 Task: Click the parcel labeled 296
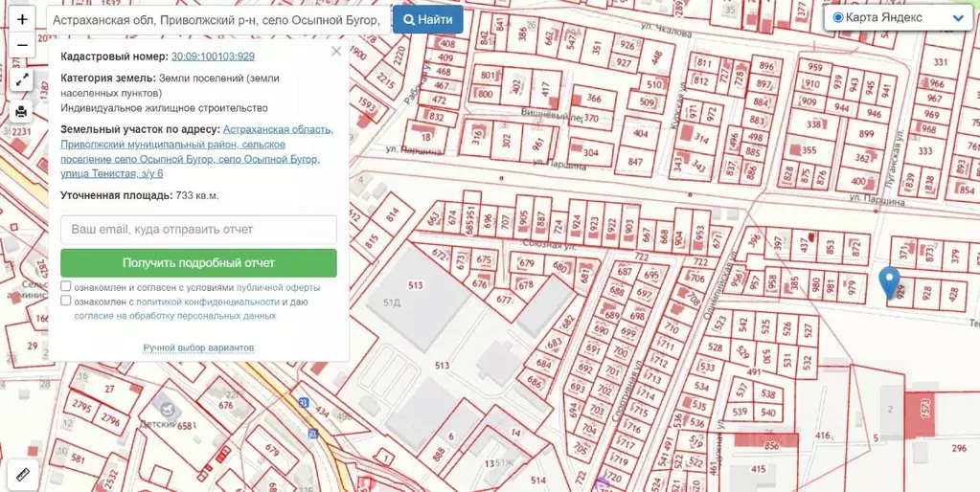pyautogui.click(x=959, y=448)
